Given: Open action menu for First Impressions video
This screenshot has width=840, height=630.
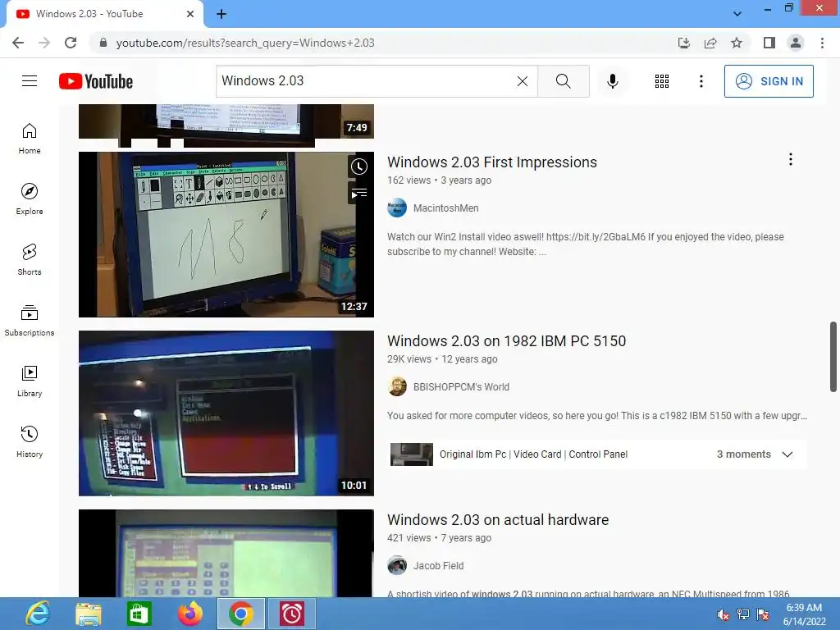Looking at the screenshot, I should click(x=790, y=159).
